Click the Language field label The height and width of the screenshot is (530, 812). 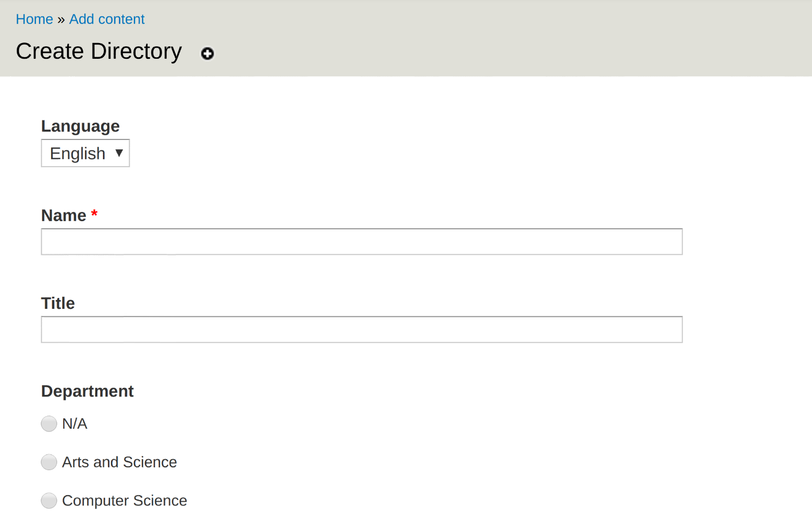(81, 126)
